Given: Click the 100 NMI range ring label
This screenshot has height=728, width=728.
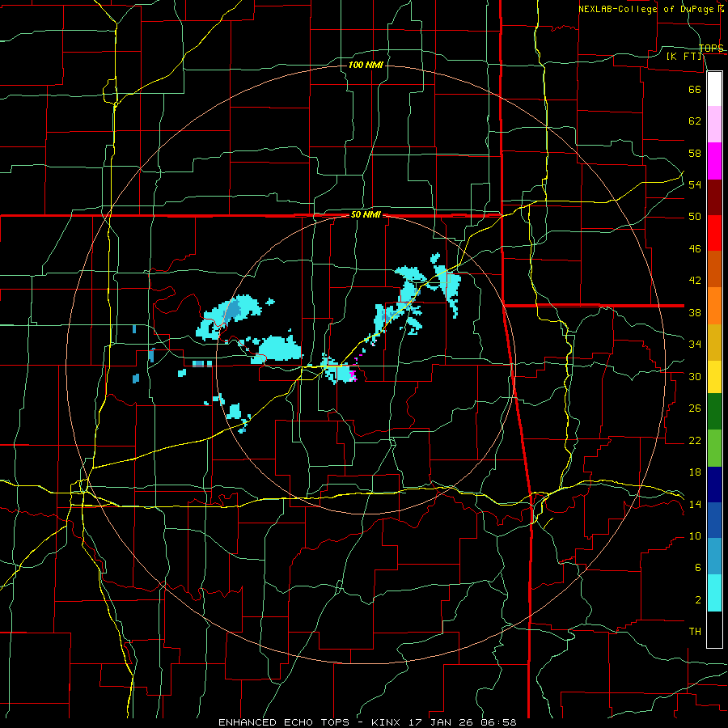Looking at the screenshot, I should (x=366, y=65).
